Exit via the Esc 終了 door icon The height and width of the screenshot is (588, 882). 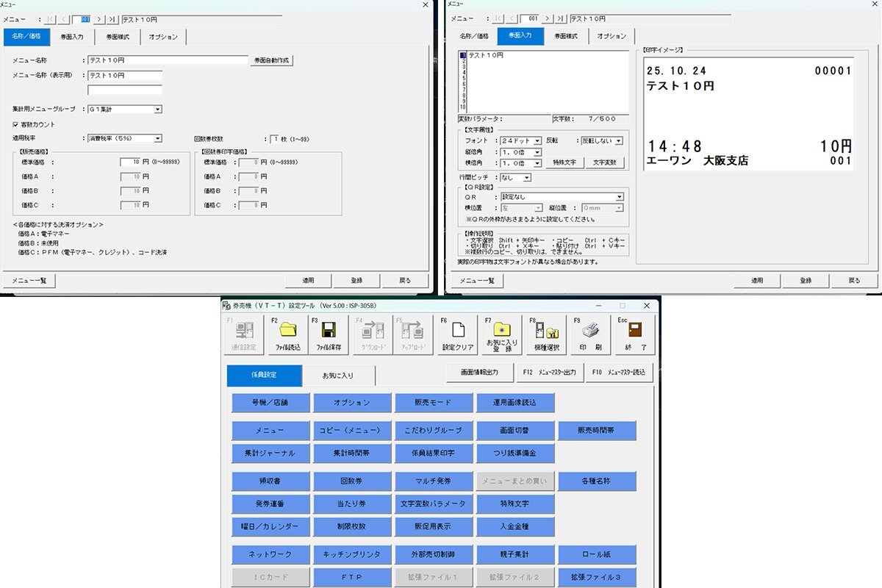(634, 329)
